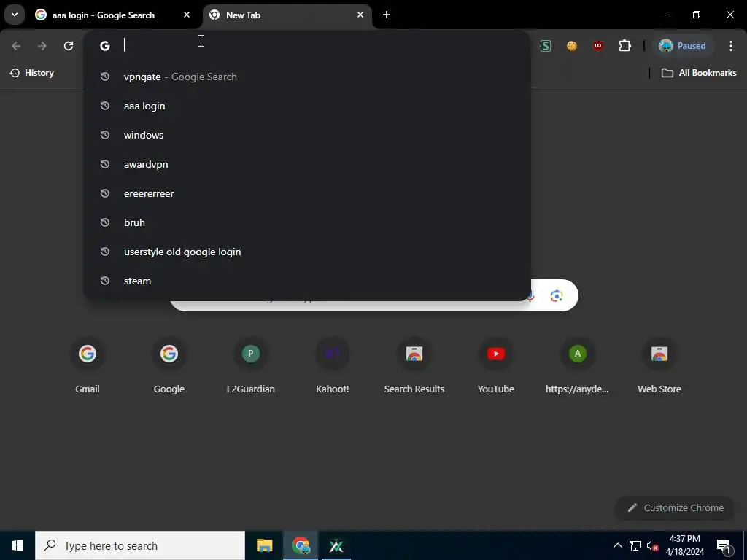Show hidden system tray icons
The image size is (747, 560).
coord(617,545)
